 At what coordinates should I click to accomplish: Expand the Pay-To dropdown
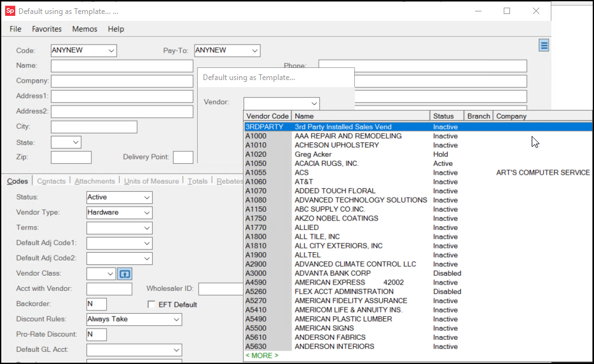click(254, 51)
